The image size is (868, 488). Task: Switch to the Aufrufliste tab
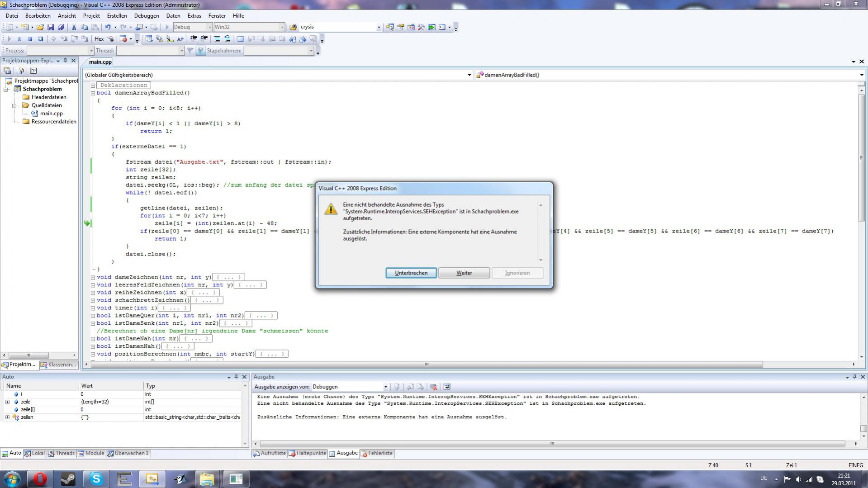tap(270, 453)
